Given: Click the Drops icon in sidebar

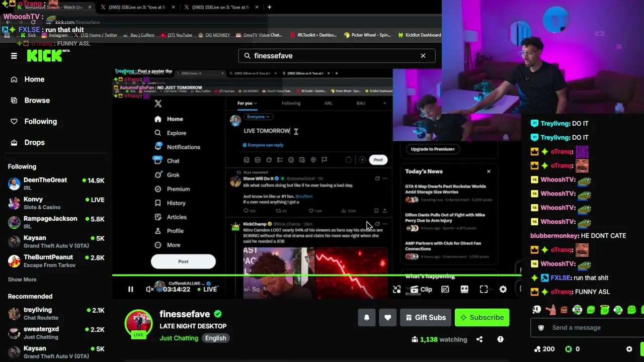Looking at the screenshot, I should pos(14,142).
